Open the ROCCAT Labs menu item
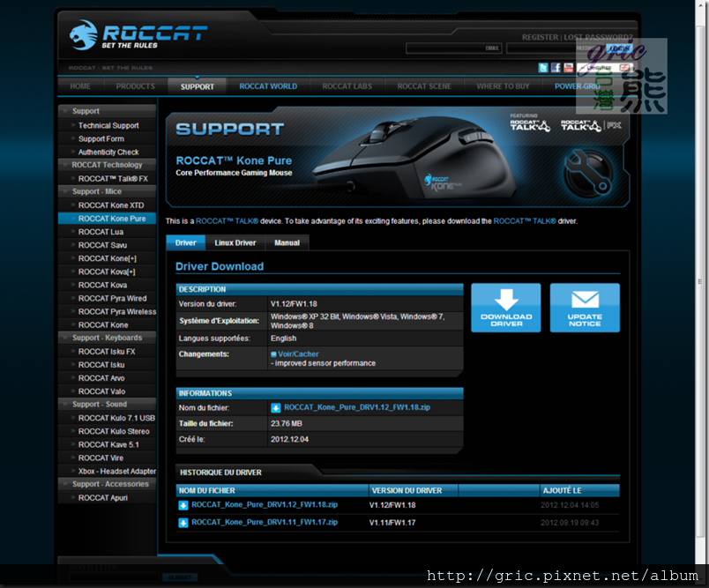This screenshot has height=588, width=709. pos(347,86)
